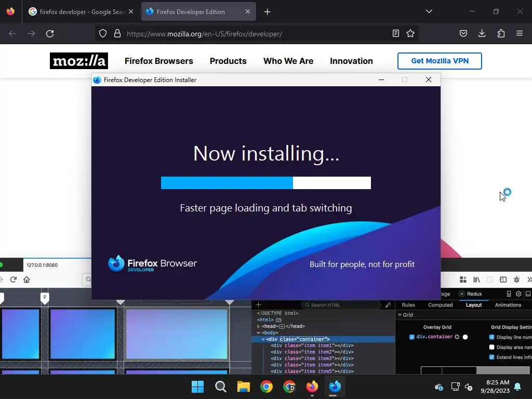Open the Windows Start menu
This screenshot has width=532, height=399.
coord(197,387)
